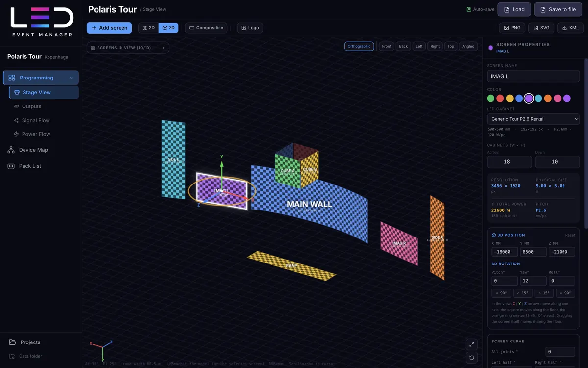Export the stage as PNG
588x368 pixels.
[x=512, y=28]
